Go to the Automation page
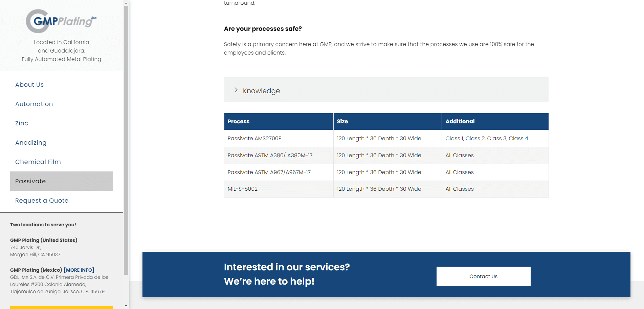The height and width of the screenshot is (309, 644). pos(34,104)
